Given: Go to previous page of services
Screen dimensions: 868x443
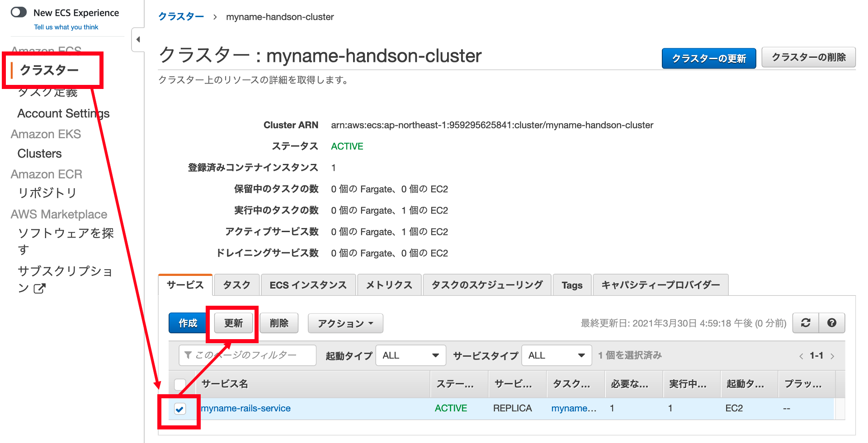Looking at the screenshot, I should (x=801, y=356).
